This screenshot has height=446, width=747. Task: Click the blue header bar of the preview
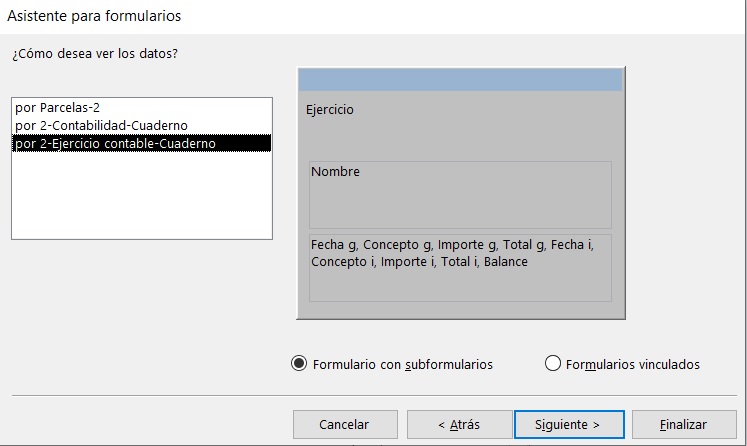point(460,80)
